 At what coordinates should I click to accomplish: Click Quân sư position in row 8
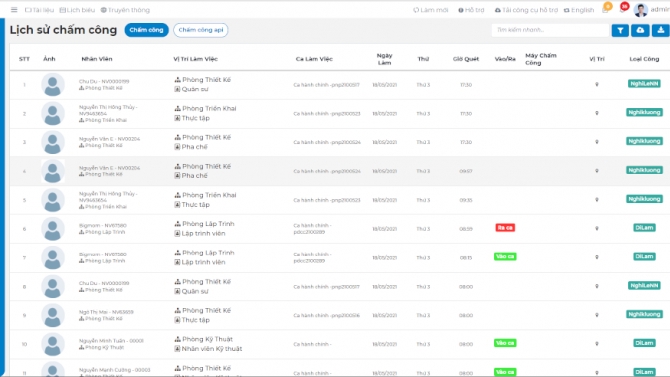click(195, 292)
